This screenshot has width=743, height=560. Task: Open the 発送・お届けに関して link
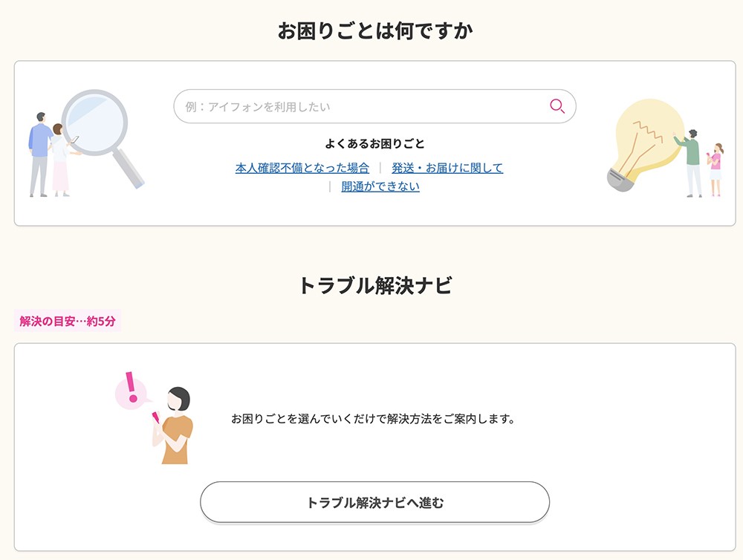coord(447,168)
